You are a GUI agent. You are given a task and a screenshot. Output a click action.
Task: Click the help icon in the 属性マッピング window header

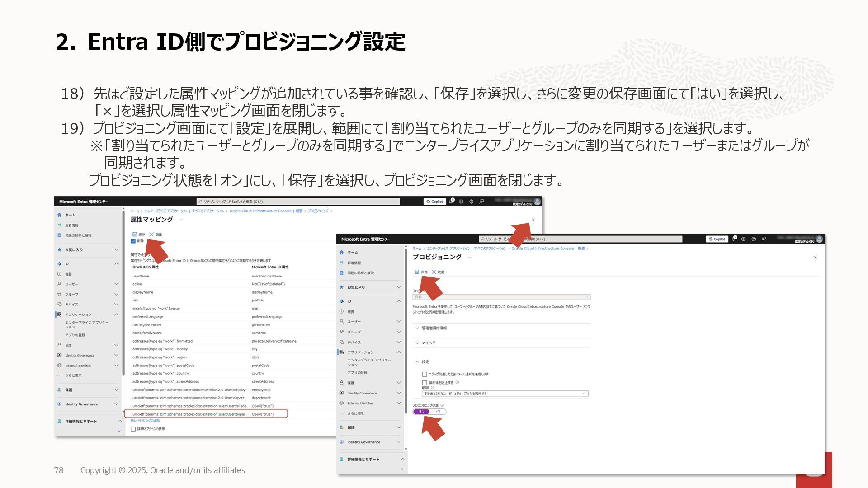(471, 202)
